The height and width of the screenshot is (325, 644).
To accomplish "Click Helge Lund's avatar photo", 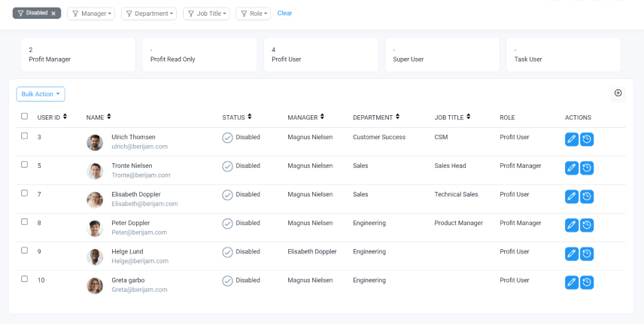I will click(x=95, y=257).
